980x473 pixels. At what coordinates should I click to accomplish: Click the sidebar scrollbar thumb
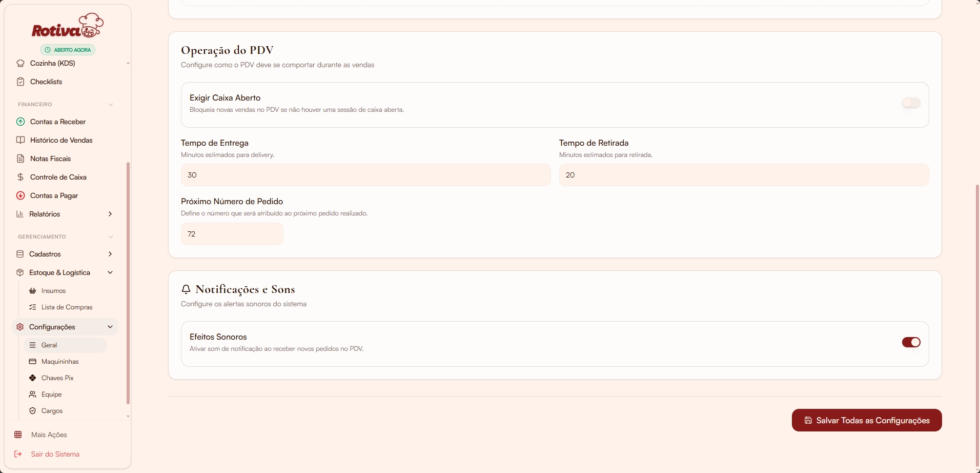(x=128, y=283)
